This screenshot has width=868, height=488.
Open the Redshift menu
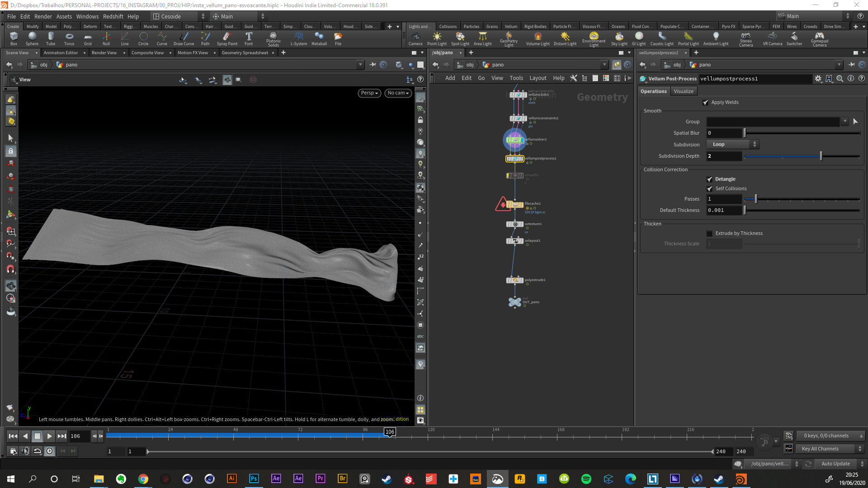point(113,16)
